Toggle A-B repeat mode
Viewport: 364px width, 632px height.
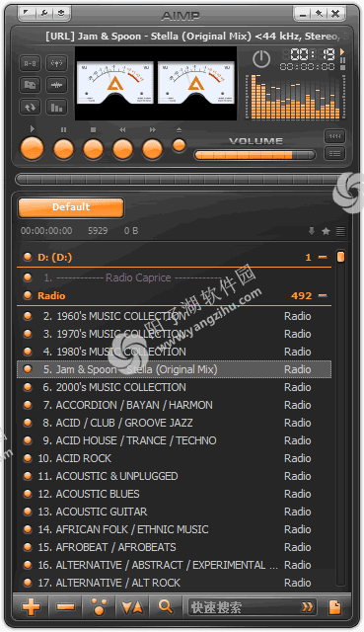[30, 63]
